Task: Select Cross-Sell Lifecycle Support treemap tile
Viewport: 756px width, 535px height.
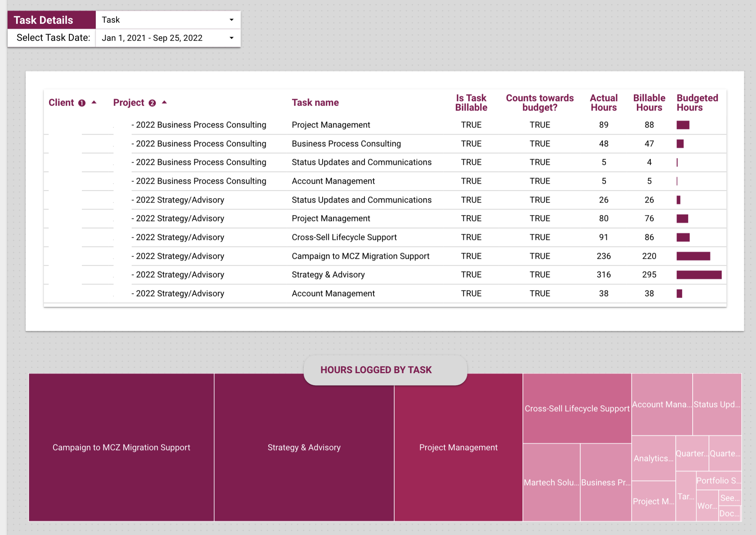Action: (577, 409)
